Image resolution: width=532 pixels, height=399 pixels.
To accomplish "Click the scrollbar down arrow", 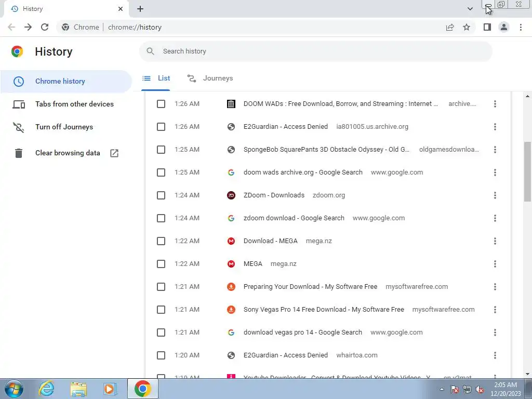I will (527, 374).
